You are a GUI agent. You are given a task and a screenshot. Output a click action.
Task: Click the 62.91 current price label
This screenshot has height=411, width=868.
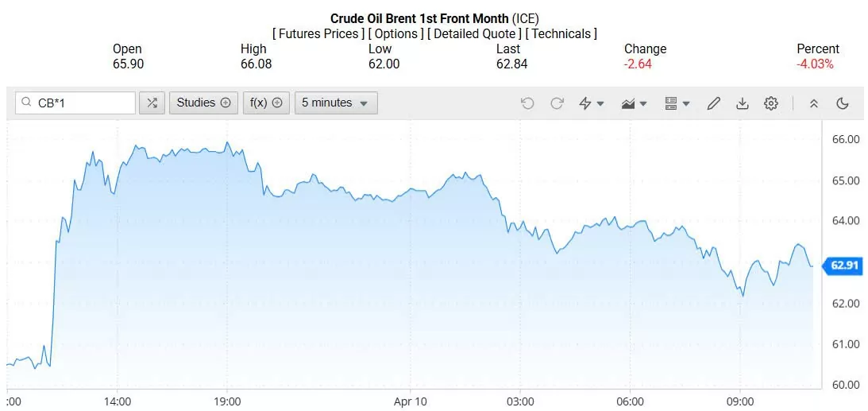842,266
